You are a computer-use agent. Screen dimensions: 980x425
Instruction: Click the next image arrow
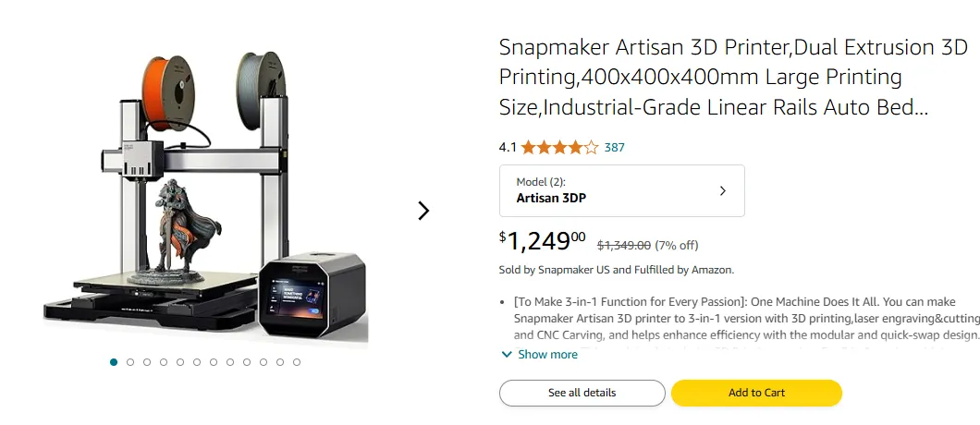click(x=423, y=211)
